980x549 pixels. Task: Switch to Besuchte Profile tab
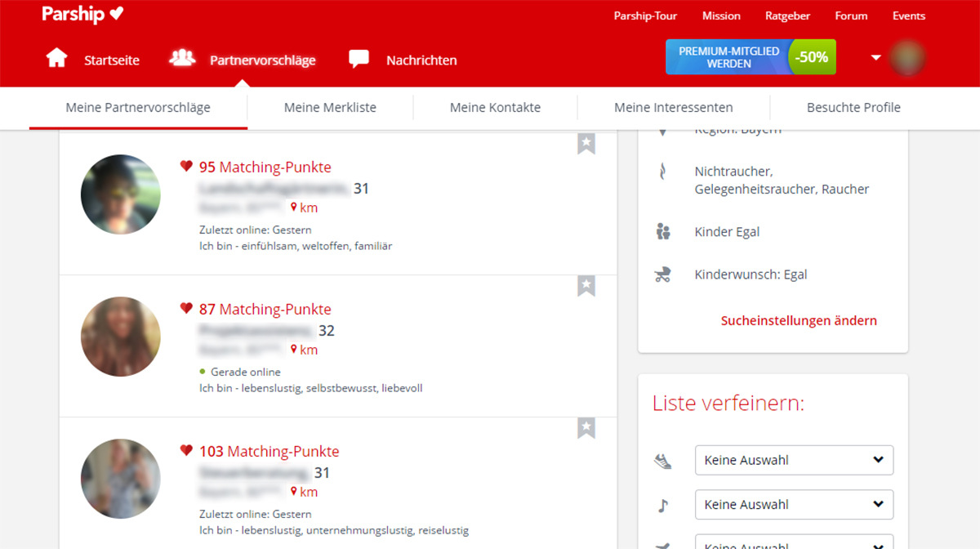point(853,107)
